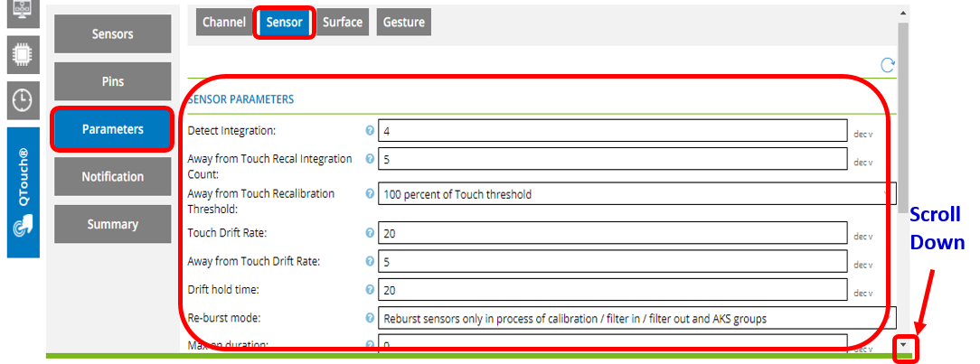Show help for Drift hold time
Viewport: 980px width, 364px height.
point(369,290)
